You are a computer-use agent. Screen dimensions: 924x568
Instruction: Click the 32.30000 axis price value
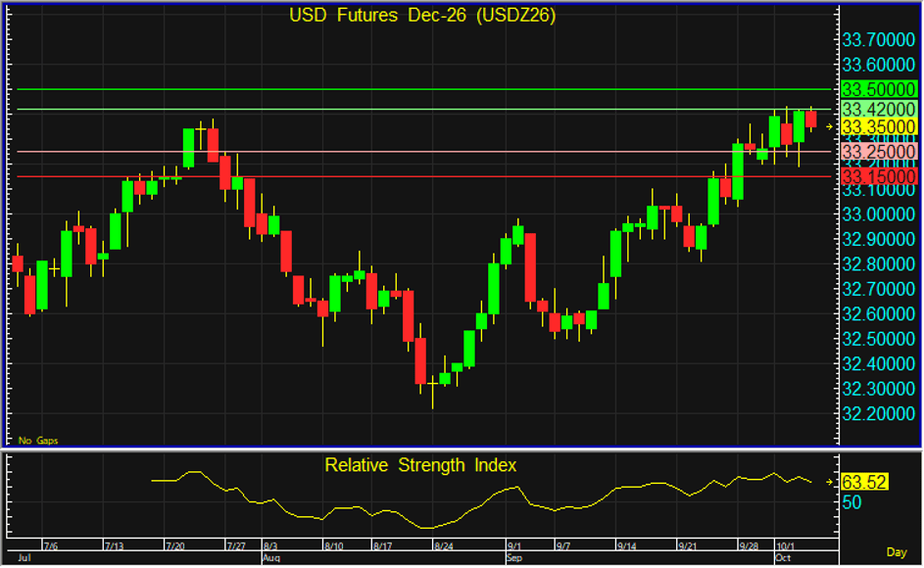tap(879, 389)
